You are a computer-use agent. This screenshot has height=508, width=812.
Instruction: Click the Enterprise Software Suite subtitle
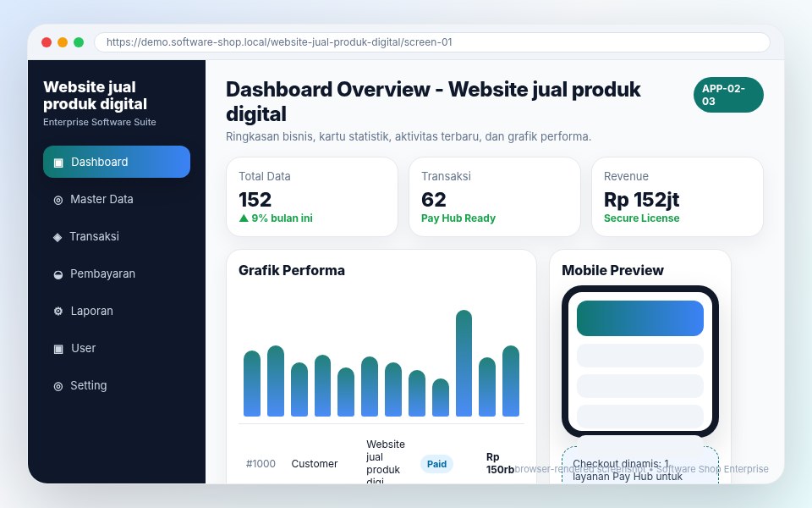click(x=100, y=122)
